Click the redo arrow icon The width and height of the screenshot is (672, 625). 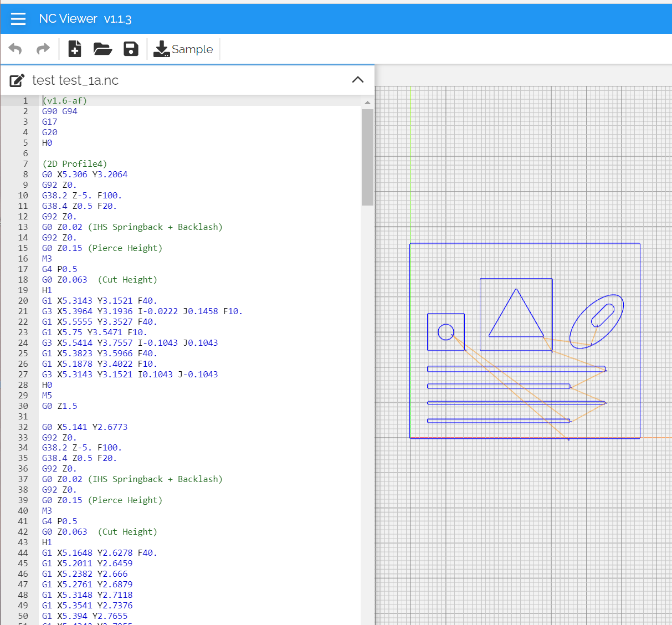(43, 49)
